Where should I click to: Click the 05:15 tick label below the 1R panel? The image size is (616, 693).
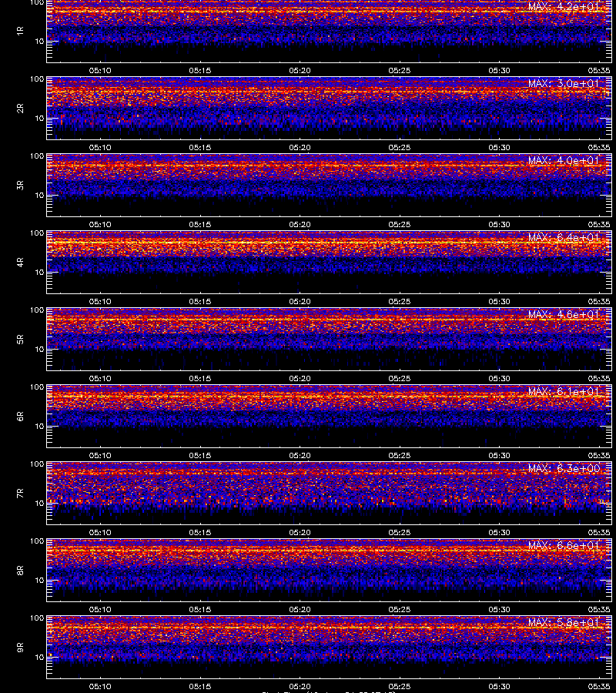pos(200,70)
